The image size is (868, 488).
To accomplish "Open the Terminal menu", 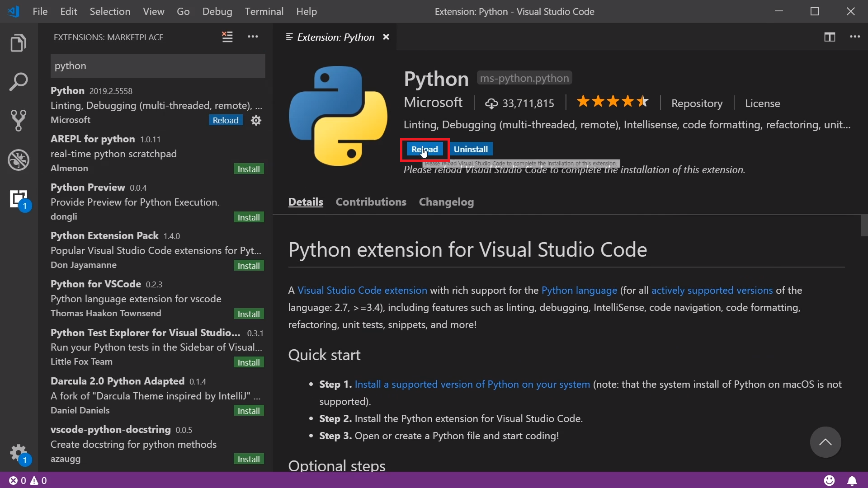I will coord(264,11).
